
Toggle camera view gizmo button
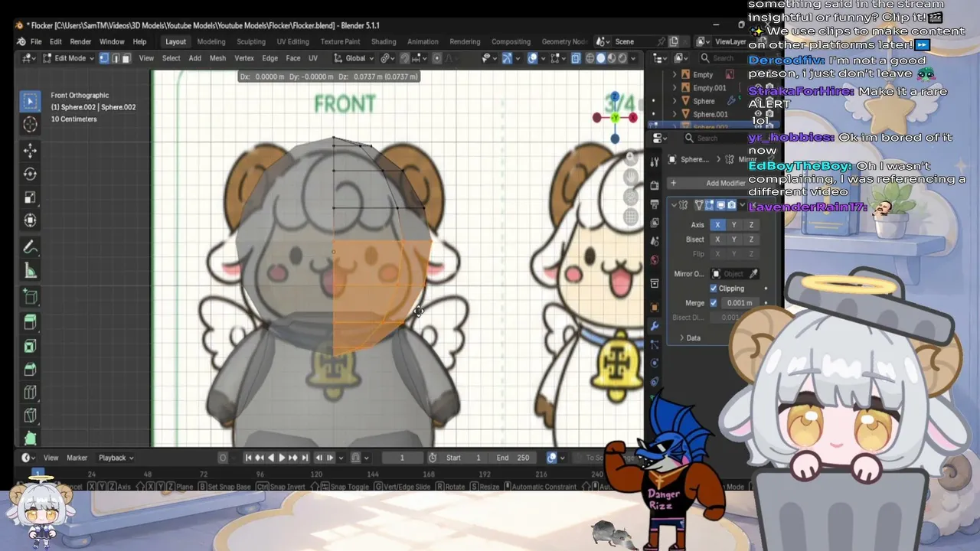(631, 197)
